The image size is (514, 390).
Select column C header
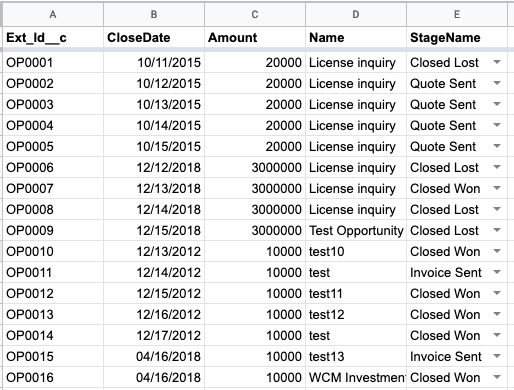coord(255,14)
